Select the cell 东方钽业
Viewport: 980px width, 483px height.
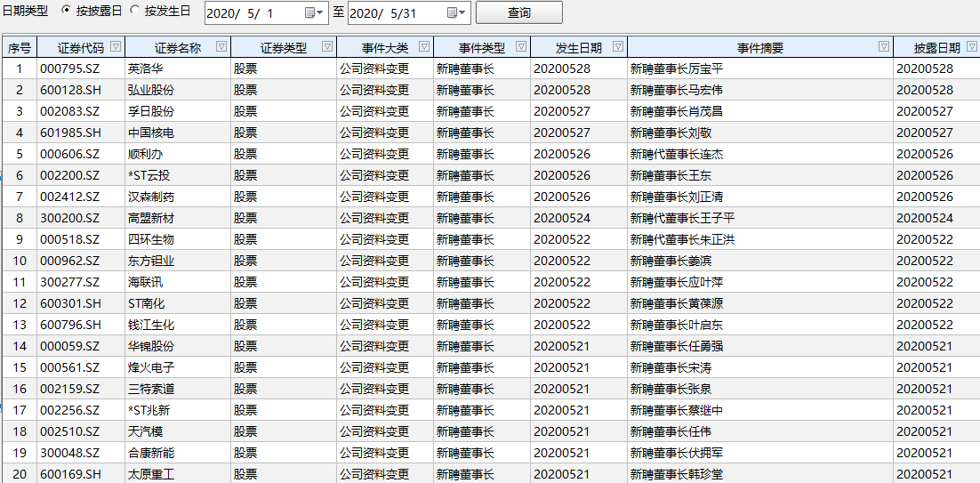[178, 261]
